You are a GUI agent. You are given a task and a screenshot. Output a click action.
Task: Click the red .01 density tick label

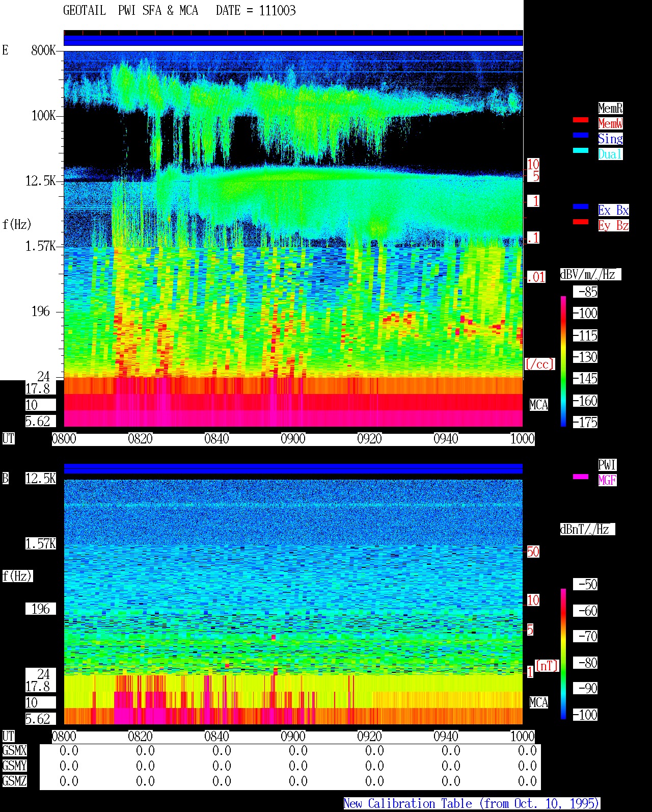point(536,277)
